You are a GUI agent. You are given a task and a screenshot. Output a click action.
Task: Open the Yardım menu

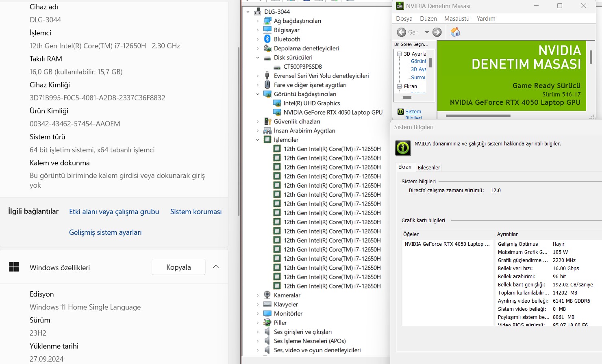pos(486,19)
